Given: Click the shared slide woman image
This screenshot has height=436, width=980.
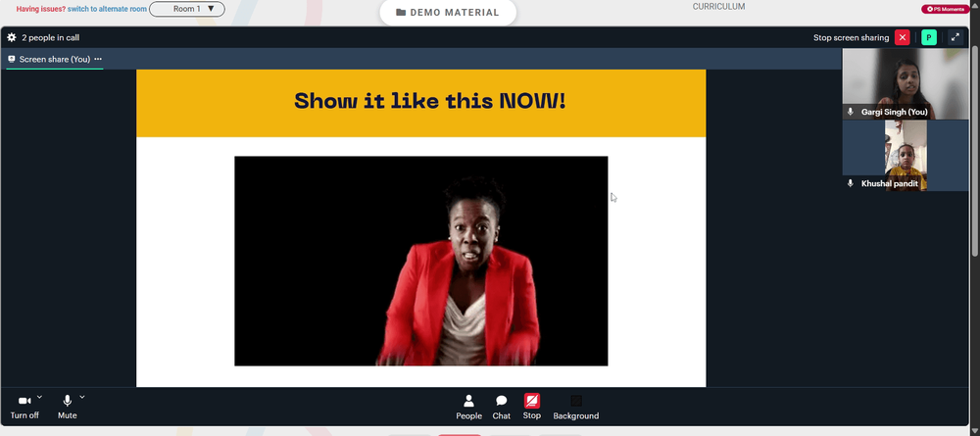Looking at the screenshot, I should pyautogui.click(x=420, y=261).
